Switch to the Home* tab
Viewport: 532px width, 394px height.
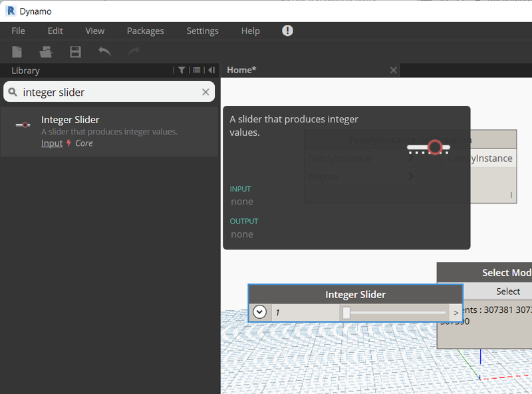(241, 70)
